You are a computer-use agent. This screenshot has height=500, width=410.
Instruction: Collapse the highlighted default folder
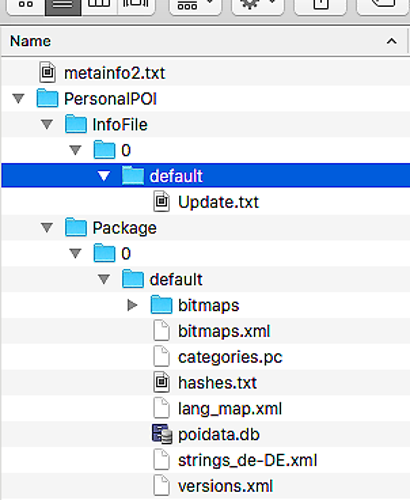[104, 176]
